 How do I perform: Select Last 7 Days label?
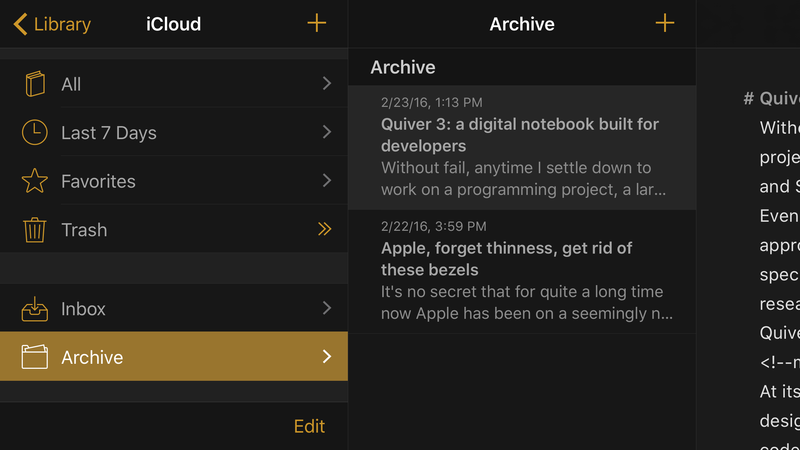click(109, 133)
